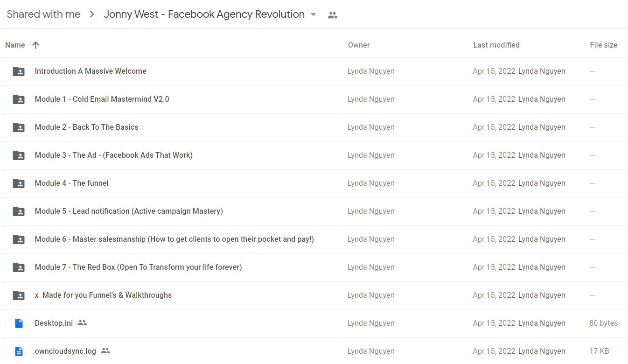This screenshot has height=364, width=628.
Task: Click the owncloudsync.log document icon
Action: pos(19,351)
